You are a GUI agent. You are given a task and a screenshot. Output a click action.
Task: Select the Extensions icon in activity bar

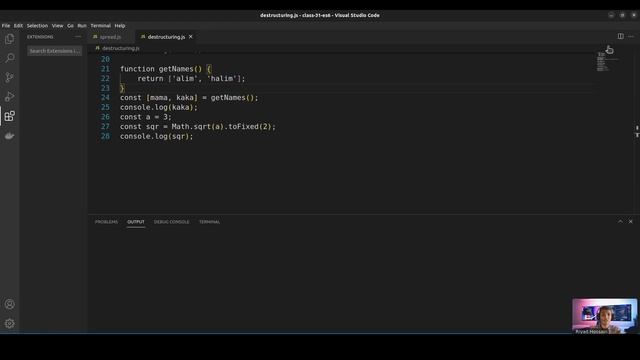(x=9, y=116)
